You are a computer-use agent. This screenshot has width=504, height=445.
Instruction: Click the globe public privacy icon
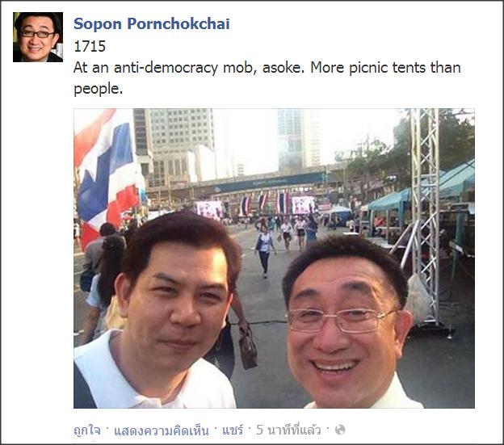point(340,430)
